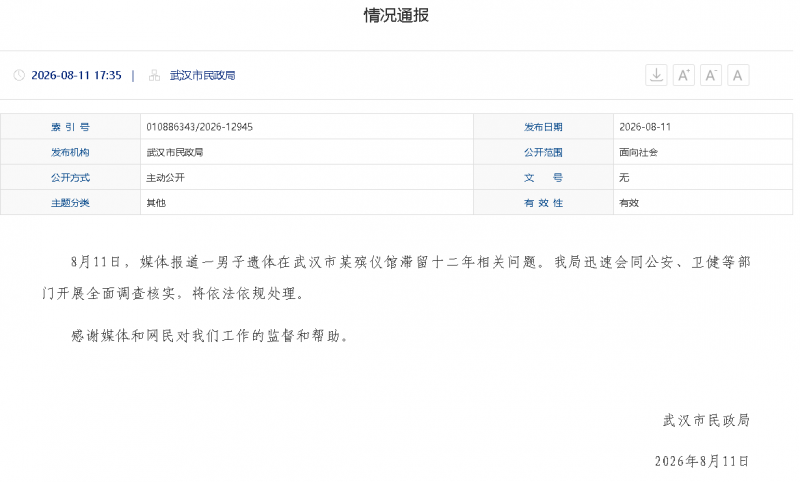Screen dimensions: 800x482
Task: Click the paragraph beginning 8月11日，媒体报道
Action: [396, 277]
